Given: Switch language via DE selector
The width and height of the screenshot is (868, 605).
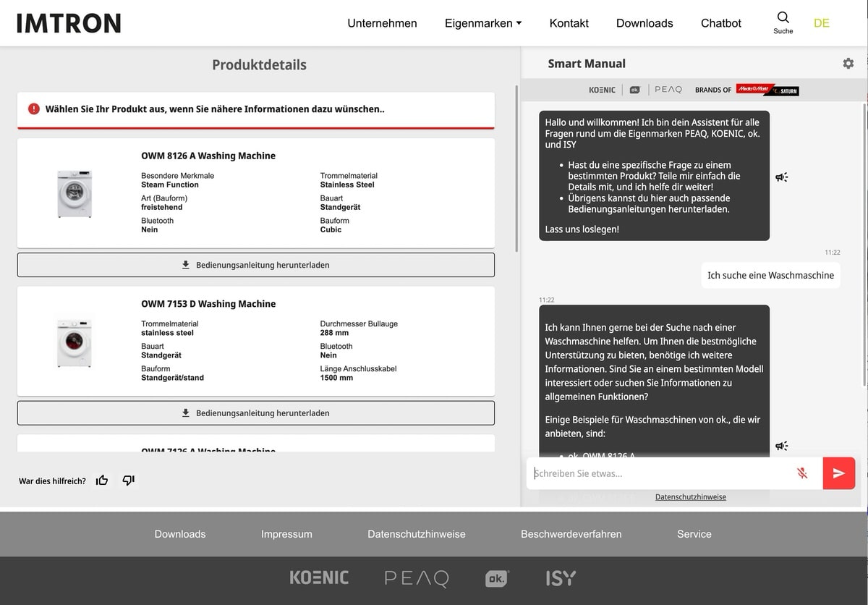Looking at the screenshot, I should click(x=821, y=23).
